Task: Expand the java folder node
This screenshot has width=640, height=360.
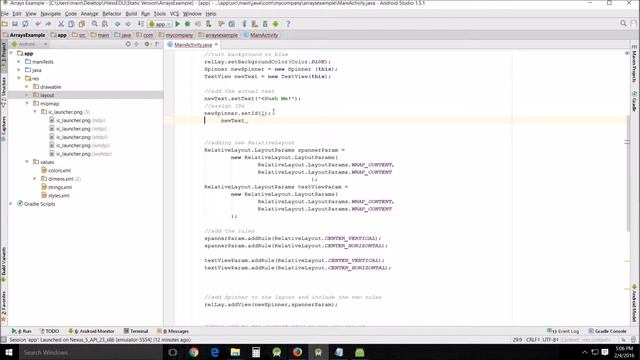Action: click(x=19, y=70)
